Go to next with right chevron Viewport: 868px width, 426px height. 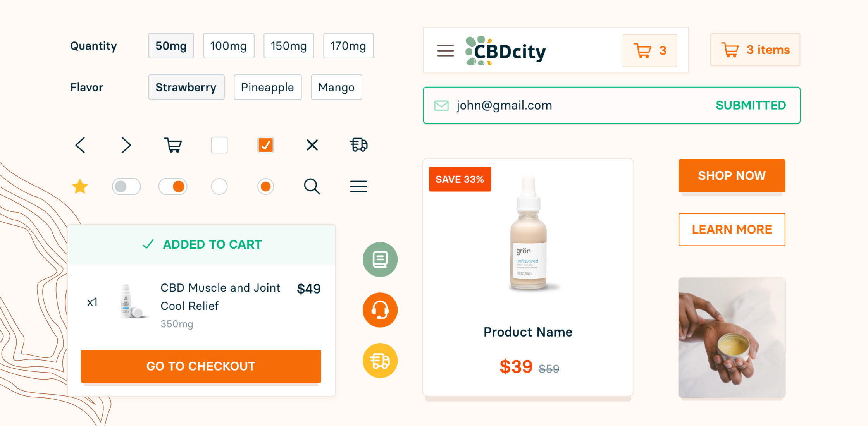[126, 145]
